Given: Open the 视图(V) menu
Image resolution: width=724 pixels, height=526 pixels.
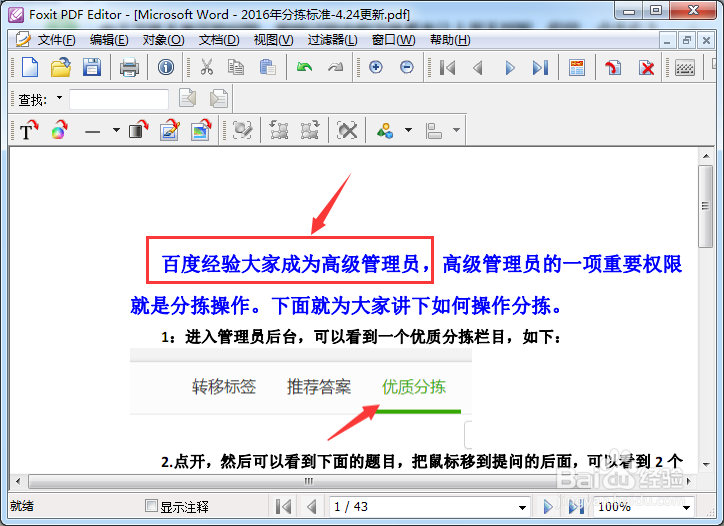Looking at the screenshot, I should [x=273, y=40].
